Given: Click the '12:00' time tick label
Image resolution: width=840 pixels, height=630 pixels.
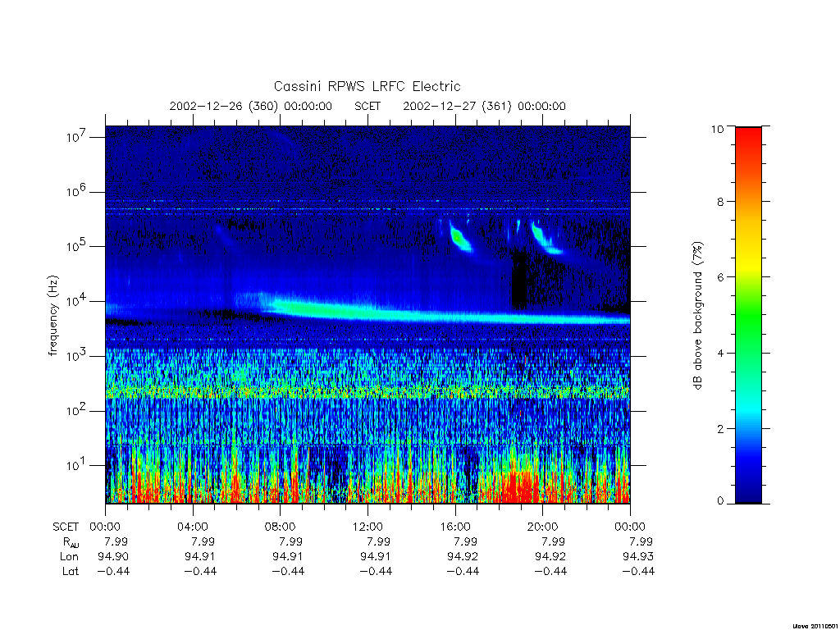Looking at the screenshot, I should tap(367, 527).
